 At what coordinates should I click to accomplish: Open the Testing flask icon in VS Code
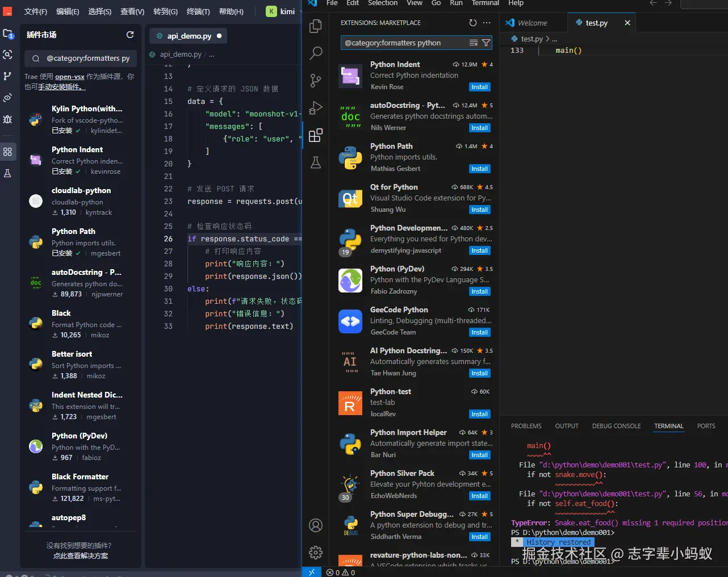(316, 163)
